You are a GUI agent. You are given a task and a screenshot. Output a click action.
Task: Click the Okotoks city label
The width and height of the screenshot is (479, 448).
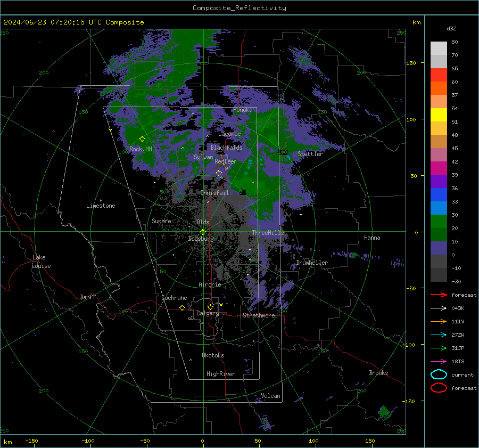click(213, 355)
